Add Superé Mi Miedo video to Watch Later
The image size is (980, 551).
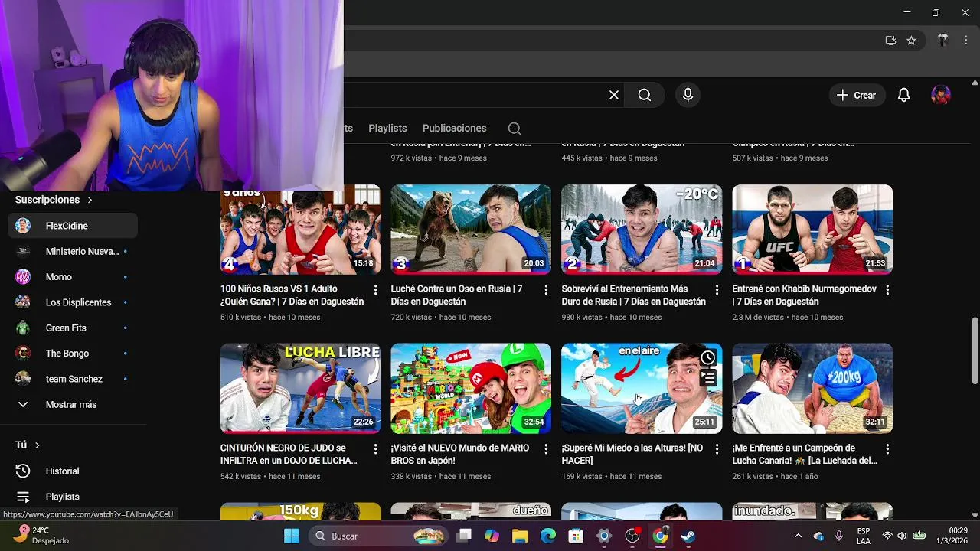click(x=708, y=358)
